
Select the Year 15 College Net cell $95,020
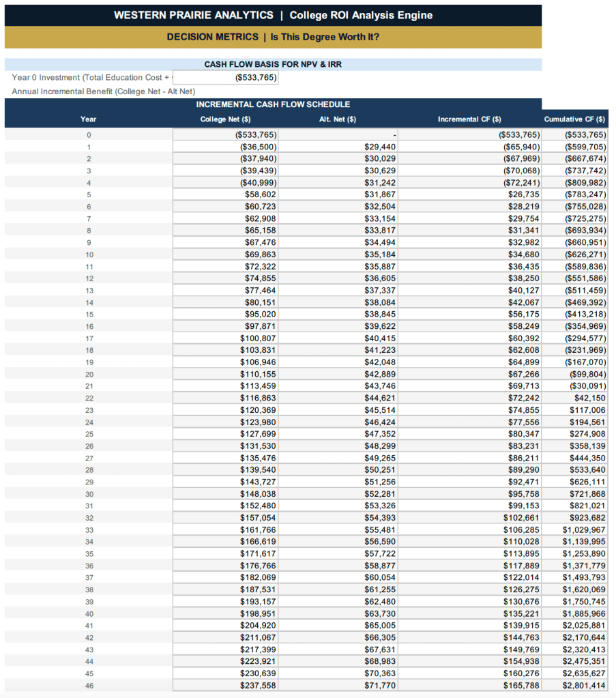point(226,315)
